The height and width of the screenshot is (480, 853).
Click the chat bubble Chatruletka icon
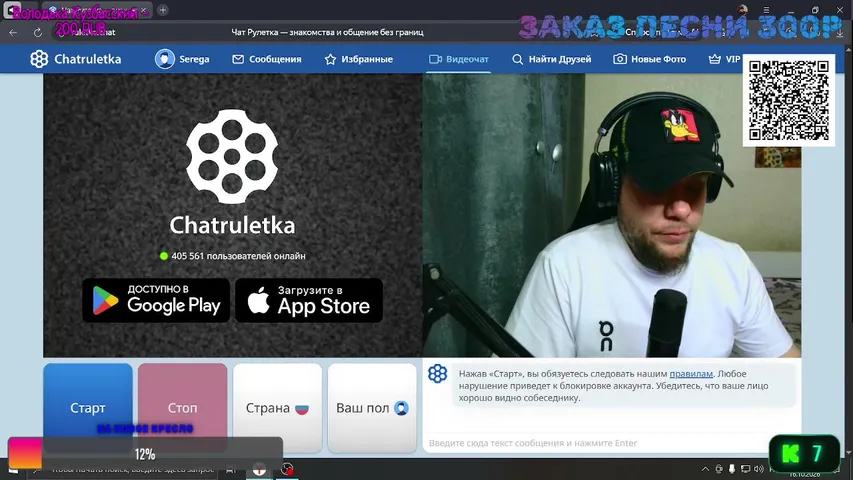pos(437,374)
